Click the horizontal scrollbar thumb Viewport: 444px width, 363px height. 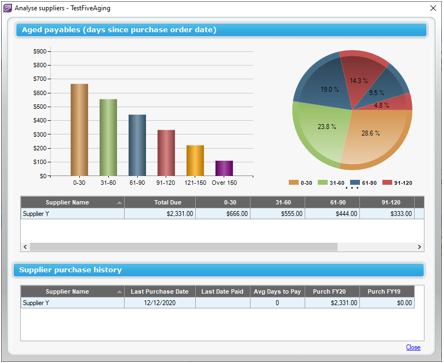click(x=184, y=247)
